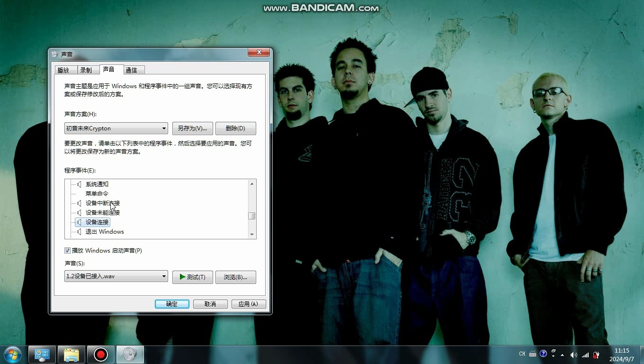
Task: Click the program events list scroll down arrow
Action: coord(252,234)
